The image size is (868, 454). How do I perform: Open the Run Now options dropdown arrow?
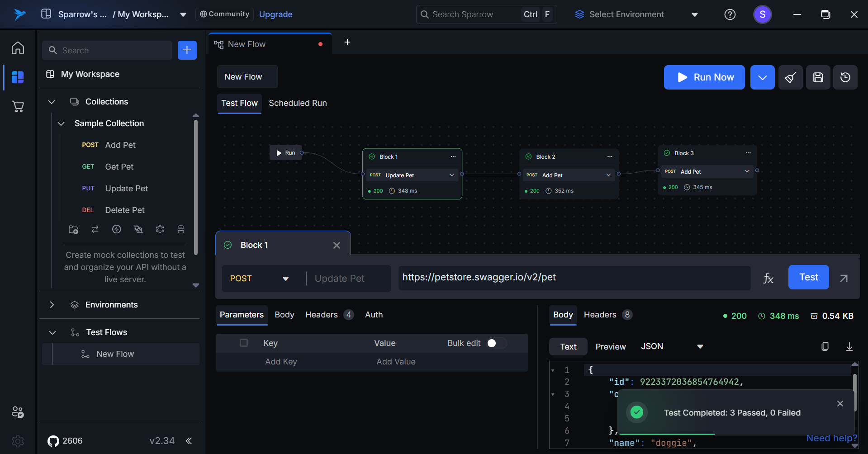tap(762, 77)
